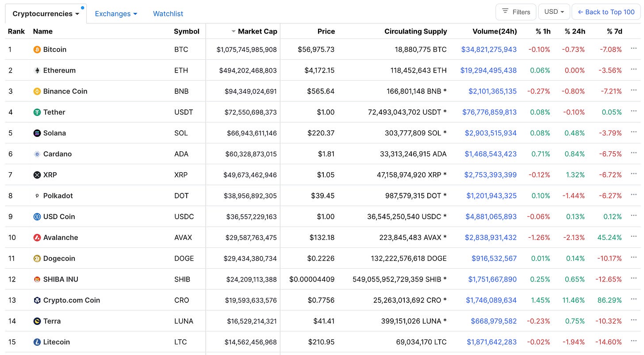Open the more-options dots for Ethereum row
Viewport: 644px width, 355px height.
coord(633,69)
